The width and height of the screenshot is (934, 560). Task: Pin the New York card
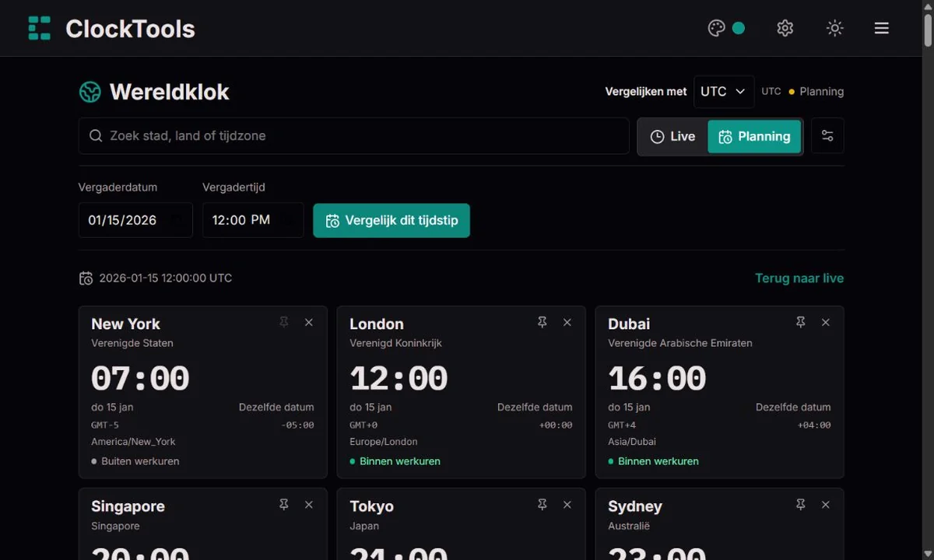pos(284,322)
